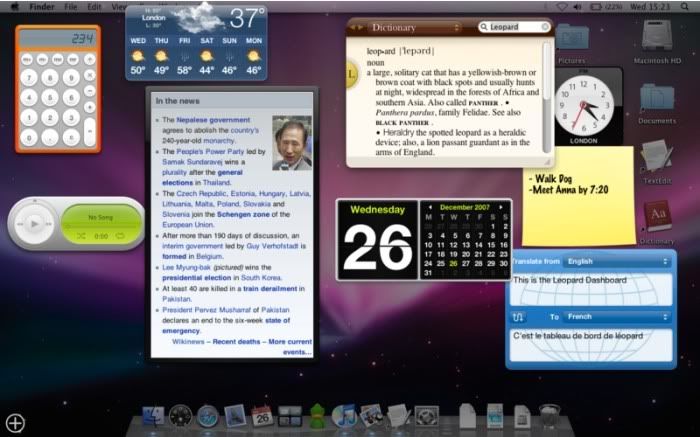Open the Edit menu
This screenshot has height=437, width=700.
click(x=94, y=7)
